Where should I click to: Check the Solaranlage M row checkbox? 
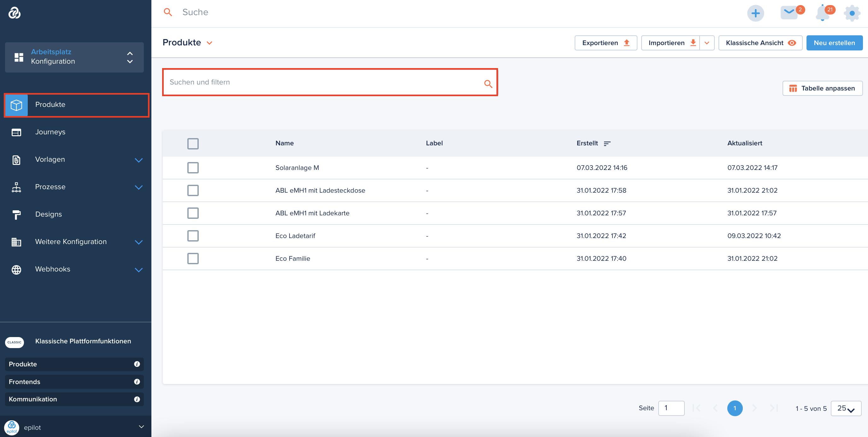tap(193, 168)
